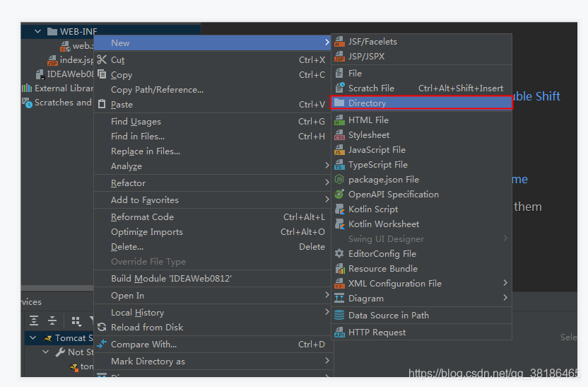Open the Diagram submenu arrow
The height and width of the screenshot is (387, 588).
click(505, 298)
